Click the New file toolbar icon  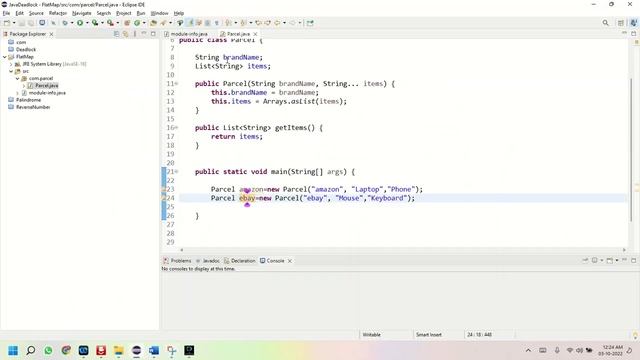pos(7,23)
